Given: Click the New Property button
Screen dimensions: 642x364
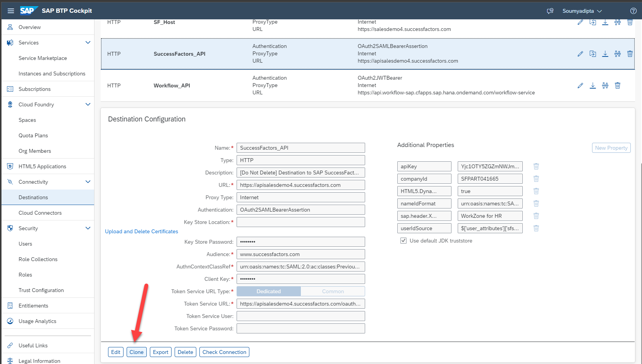Looking at the screenshot, I should pos(611,148).
